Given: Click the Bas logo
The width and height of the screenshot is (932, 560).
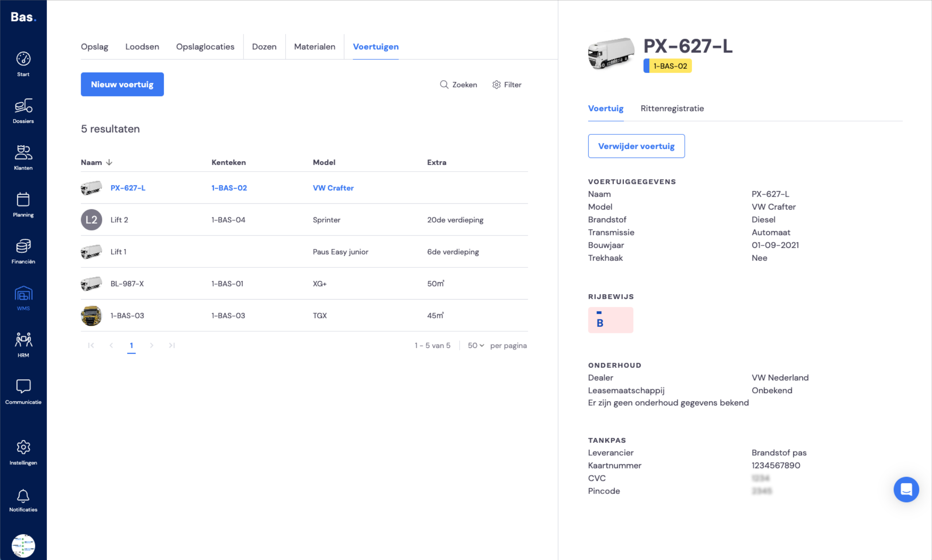Looking at the screenshot, I should [x=23, y=17].
